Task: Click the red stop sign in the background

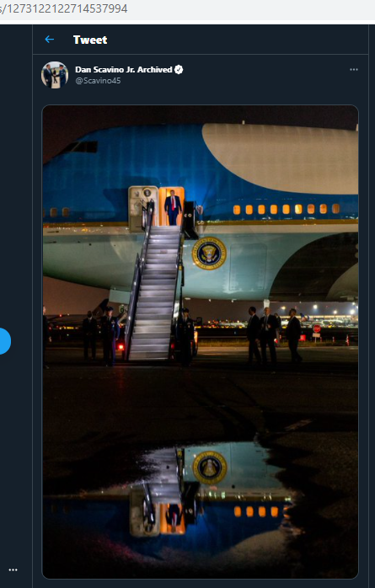Action: [317, 329]
